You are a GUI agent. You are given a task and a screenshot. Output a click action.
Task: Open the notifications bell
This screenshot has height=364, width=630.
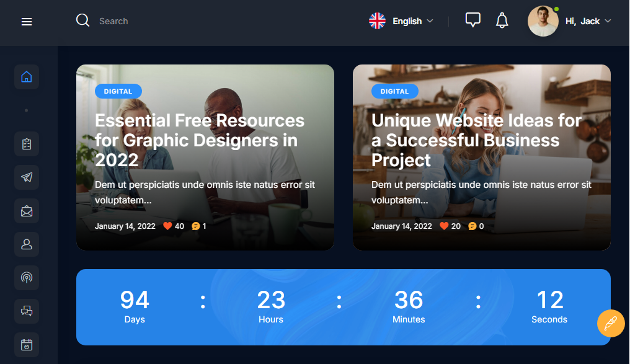click(x=502, y=21)
